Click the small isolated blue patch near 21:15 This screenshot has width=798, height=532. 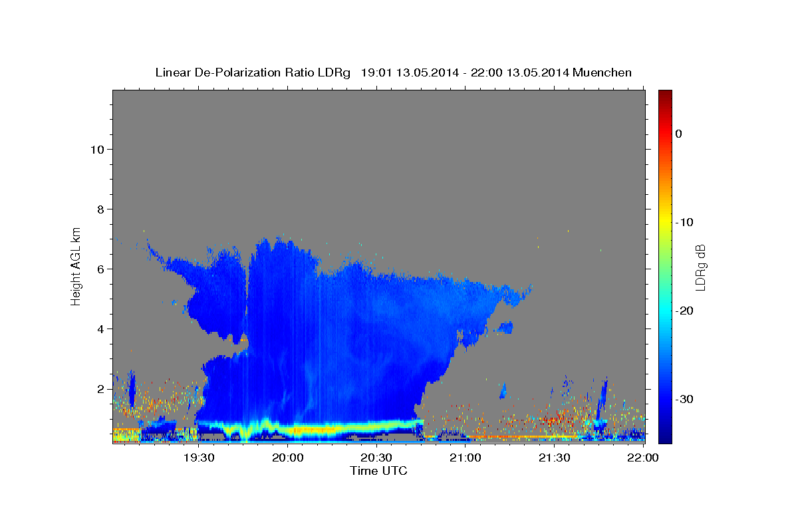(507, 327)
